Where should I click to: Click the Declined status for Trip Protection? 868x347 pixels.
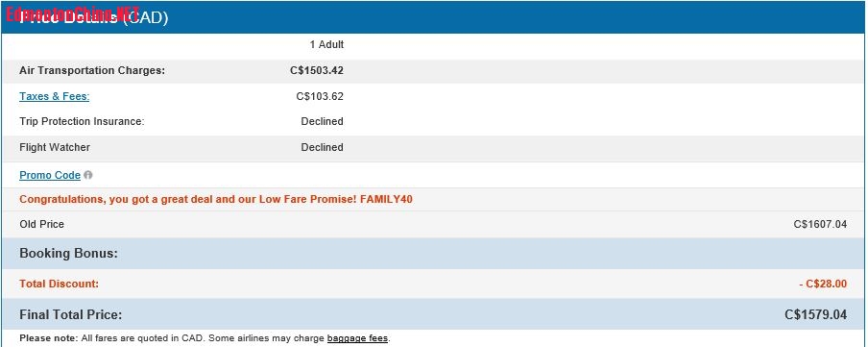pos(323,121)
